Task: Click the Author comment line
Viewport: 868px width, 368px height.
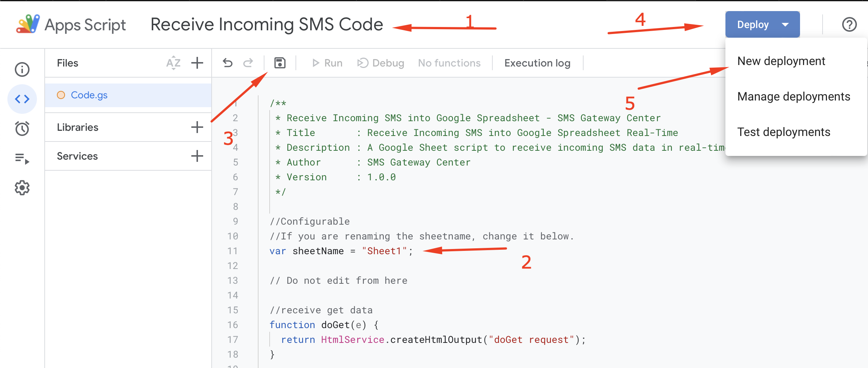Action: (x=373, y=162)
